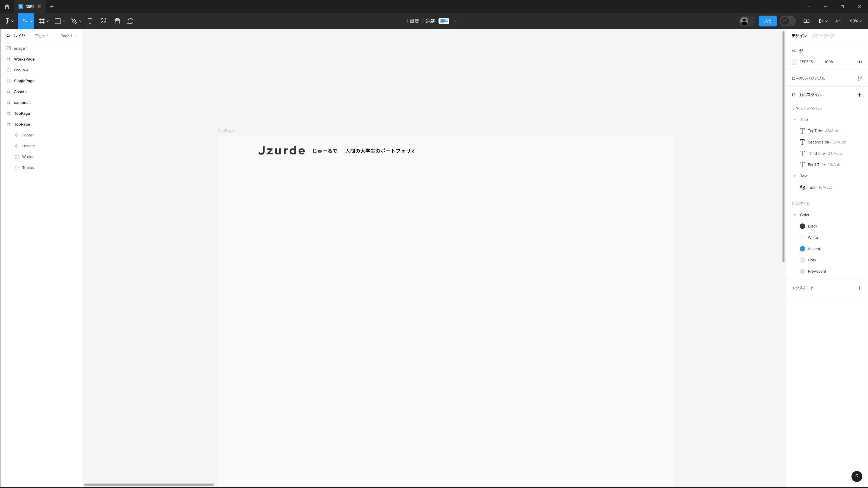Screen dimensions: 868x488
Task: Toggle Dev Mode switch
Action: [x=788, y=21]
